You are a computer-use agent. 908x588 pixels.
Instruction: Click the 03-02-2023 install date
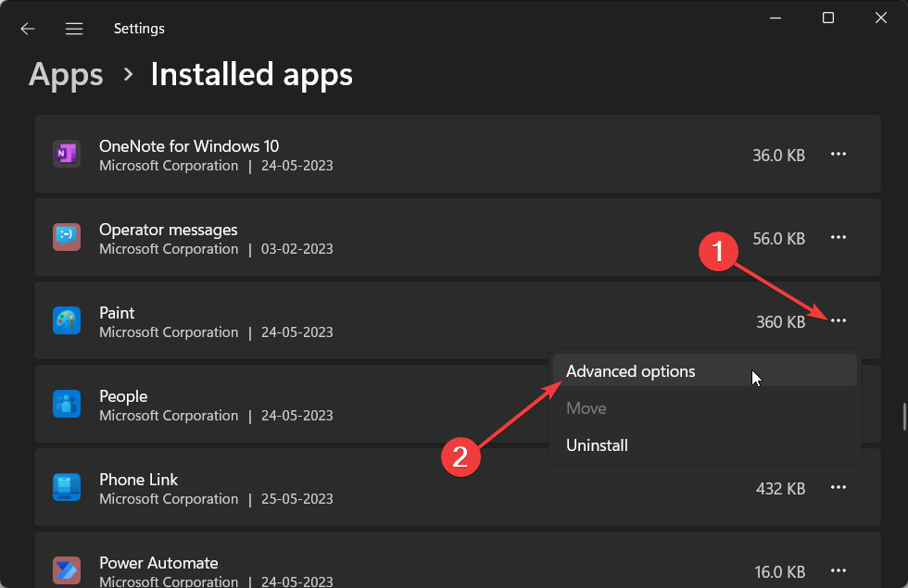coord(297,249)
